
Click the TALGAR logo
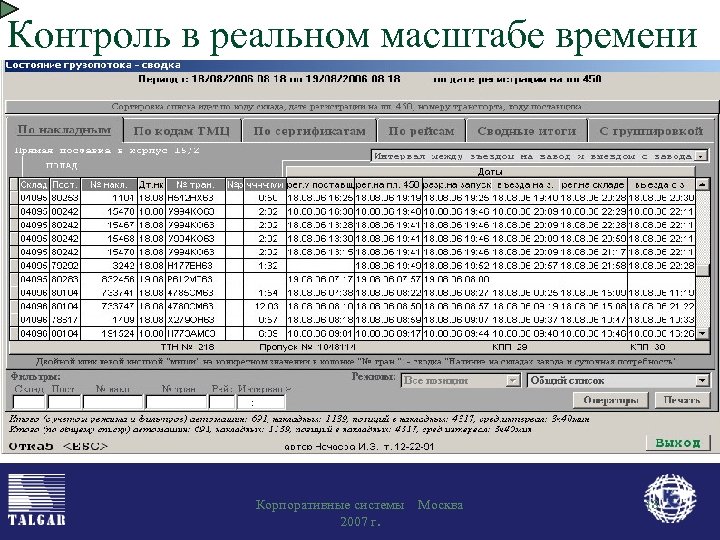(x=36, y=500)
